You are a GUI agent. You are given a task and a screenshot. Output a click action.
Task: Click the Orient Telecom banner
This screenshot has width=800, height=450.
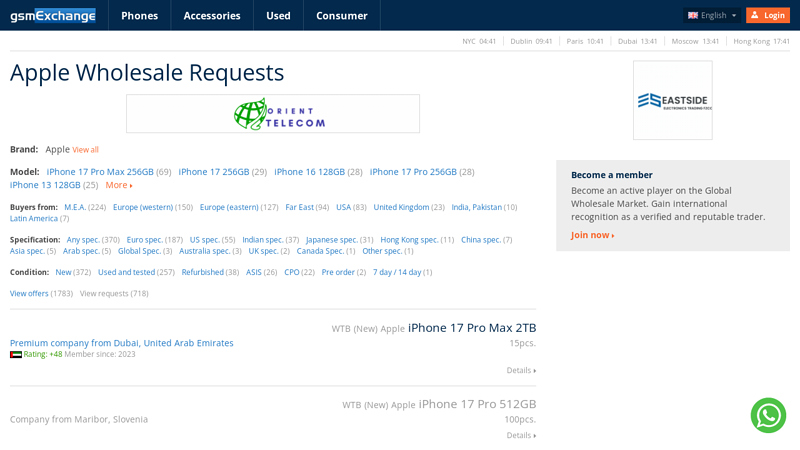pyautogui.click(x=273, y=114)
